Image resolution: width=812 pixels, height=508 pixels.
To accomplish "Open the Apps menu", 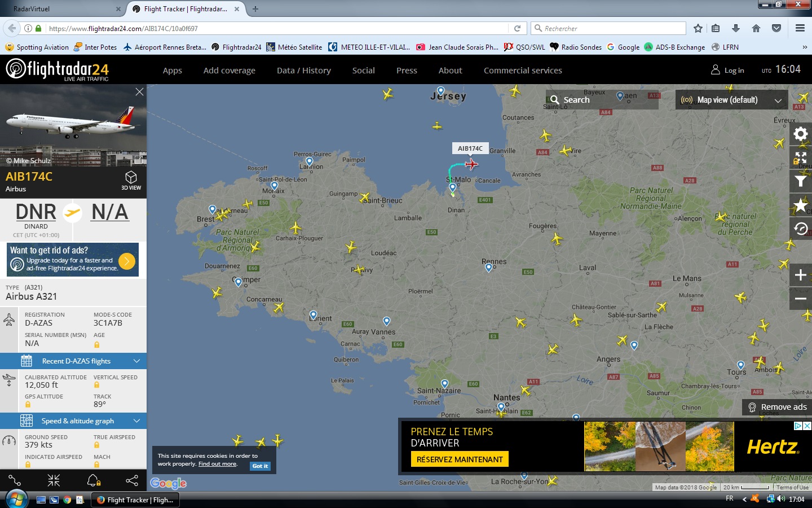I will click(x=172, y=71).
